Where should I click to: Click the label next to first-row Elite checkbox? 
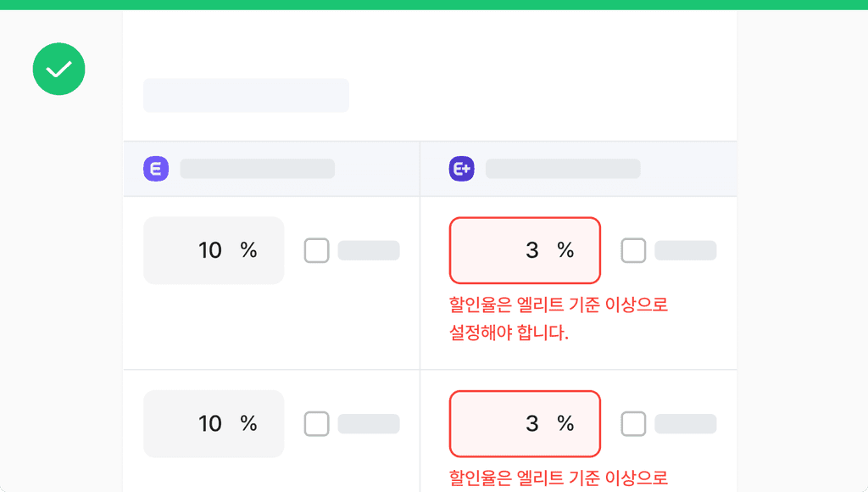coord(369,250)
